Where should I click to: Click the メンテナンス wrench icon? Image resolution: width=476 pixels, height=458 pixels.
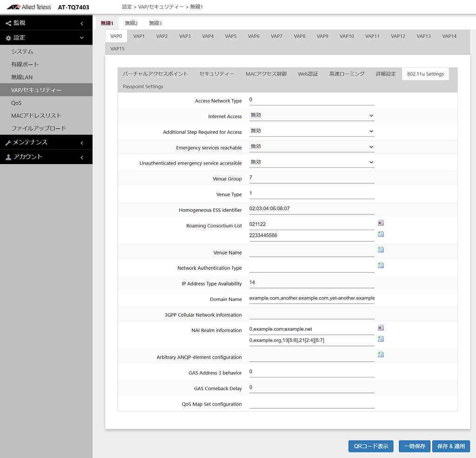coord(8,142)
